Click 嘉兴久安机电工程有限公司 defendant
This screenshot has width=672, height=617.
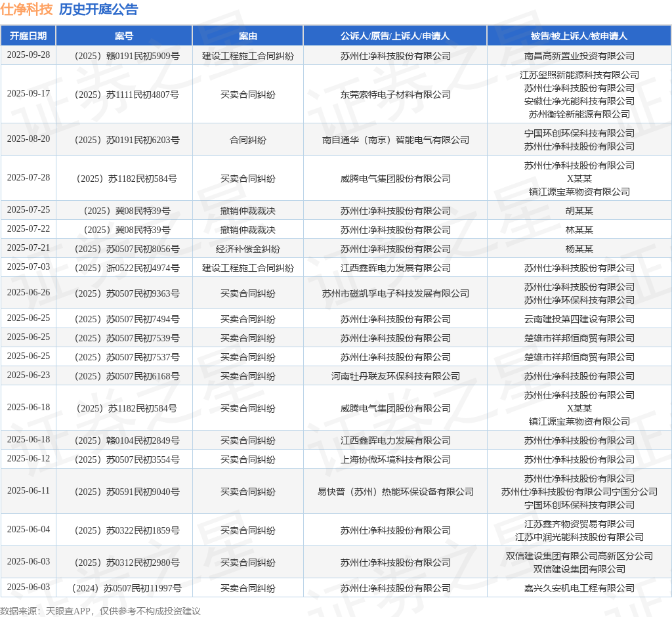coord(579,588)
